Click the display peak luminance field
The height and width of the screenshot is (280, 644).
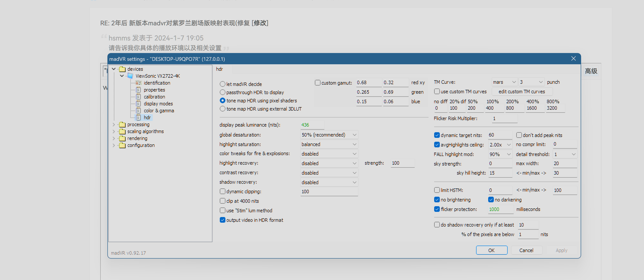(x=312, y=125)
